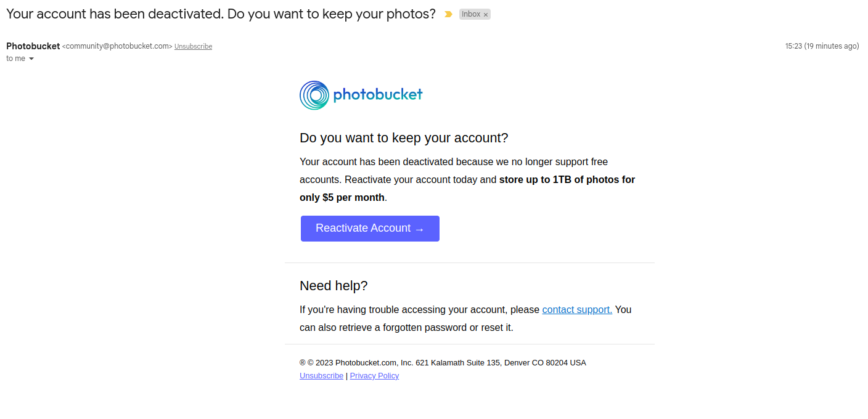Image resolution: width=868 pixels, height=419 pixels.
Task: Click the sender name Photobucket
Action: point(33,46)
